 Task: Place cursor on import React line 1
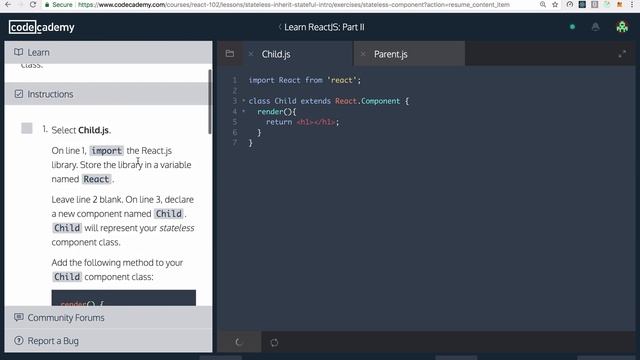pyautogui.click(x=304, y=80)
